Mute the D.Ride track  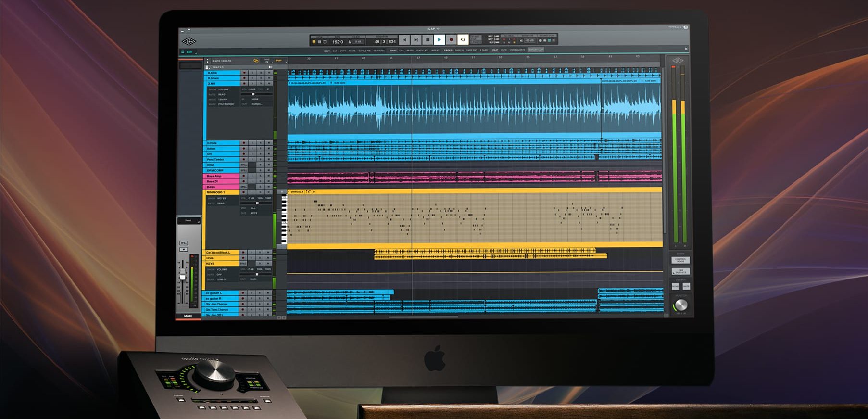(268, 143)
